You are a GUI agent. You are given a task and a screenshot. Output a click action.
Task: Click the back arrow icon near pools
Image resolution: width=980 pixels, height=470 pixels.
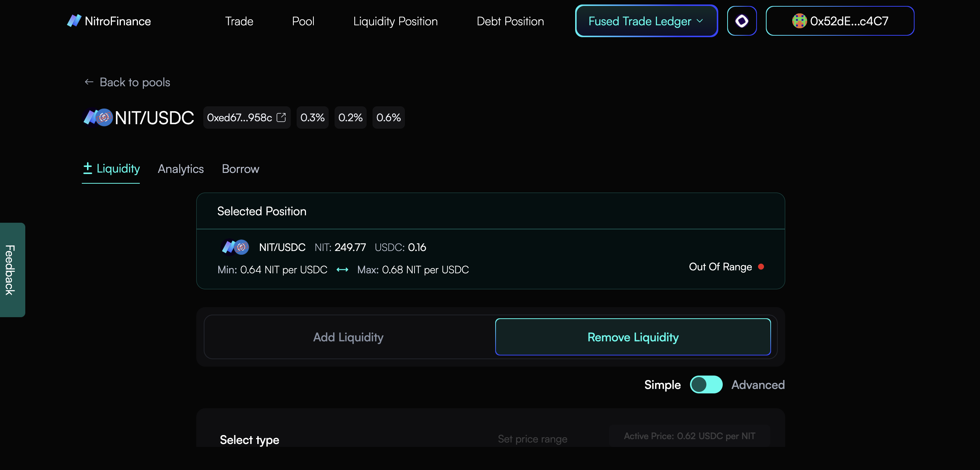coord(88,82)
